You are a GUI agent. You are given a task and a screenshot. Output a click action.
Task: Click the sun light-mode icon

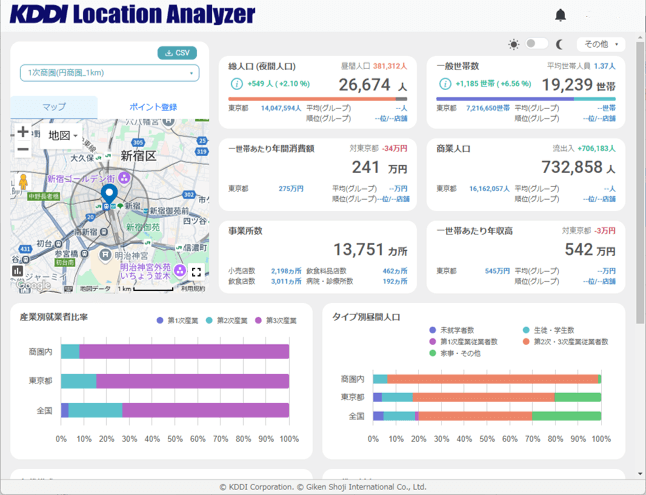coord(514,44)
